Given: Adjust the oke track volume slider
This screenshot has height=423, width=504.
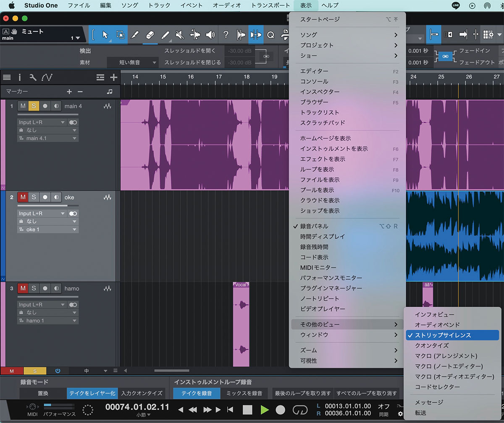Looking at the screenshot, I should pyautogui.click(x=47, y=206).
